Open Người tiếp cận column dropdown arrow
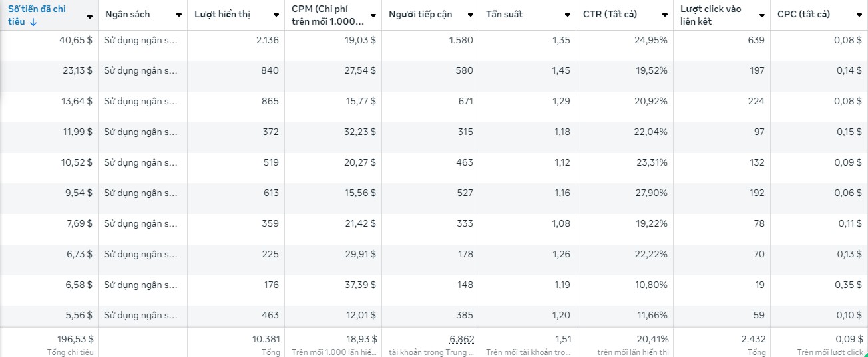Image resolution: width=868 pixels, height=357 pixels. [471, 15]
